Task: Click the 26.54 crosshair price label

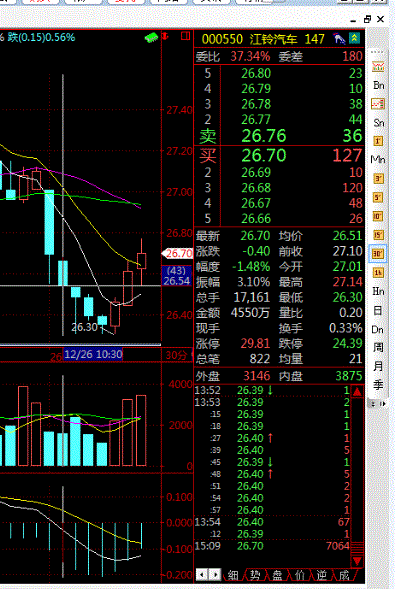Action: pos(177,281)
